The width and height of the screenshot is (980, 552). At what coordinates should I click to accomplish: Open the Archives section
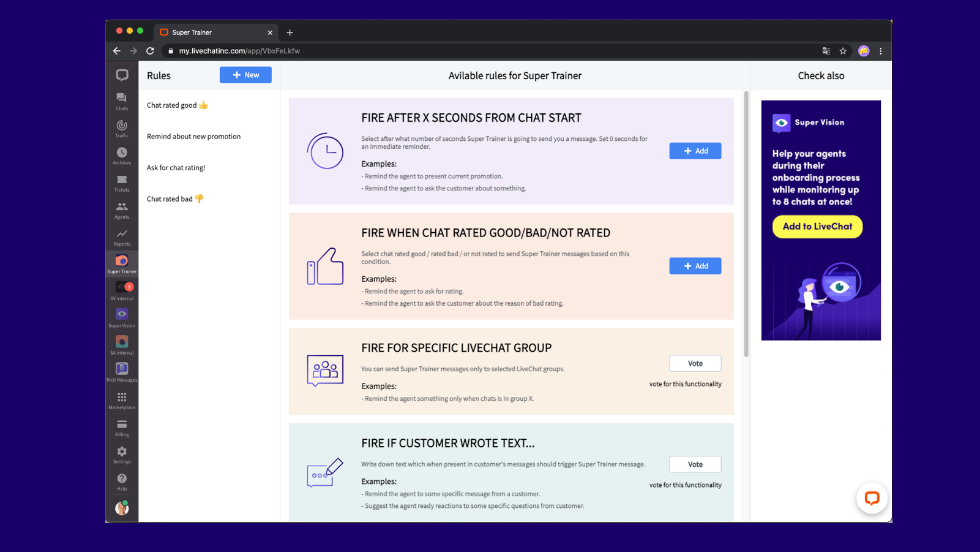pyautogui.click(x=122, y=156)
